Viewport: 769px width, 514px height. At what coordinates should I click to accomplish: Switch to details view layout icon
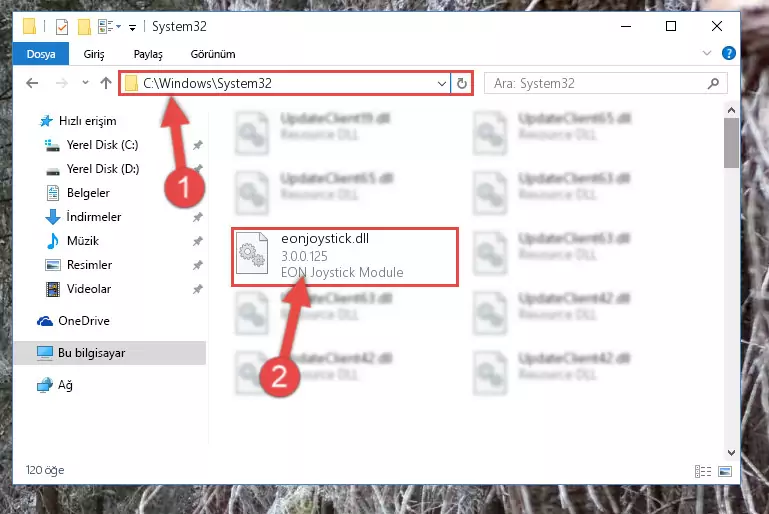703,471
